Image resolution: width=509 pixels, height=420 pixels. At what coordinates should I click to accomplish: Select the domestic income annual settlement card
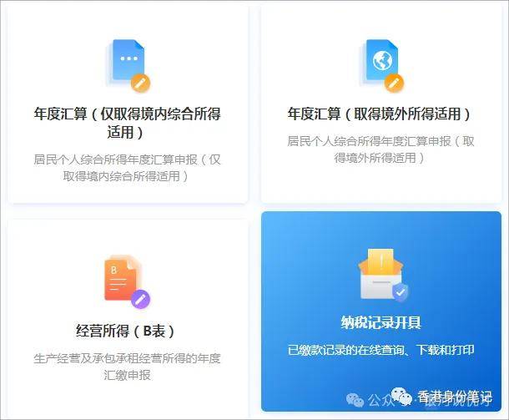coord(128,104)
